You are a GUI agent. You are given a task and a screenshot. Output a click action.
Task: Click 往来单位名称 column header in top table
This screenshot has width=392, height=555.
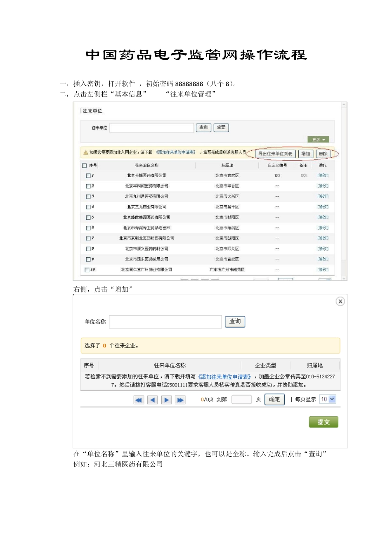coord(146,166)
